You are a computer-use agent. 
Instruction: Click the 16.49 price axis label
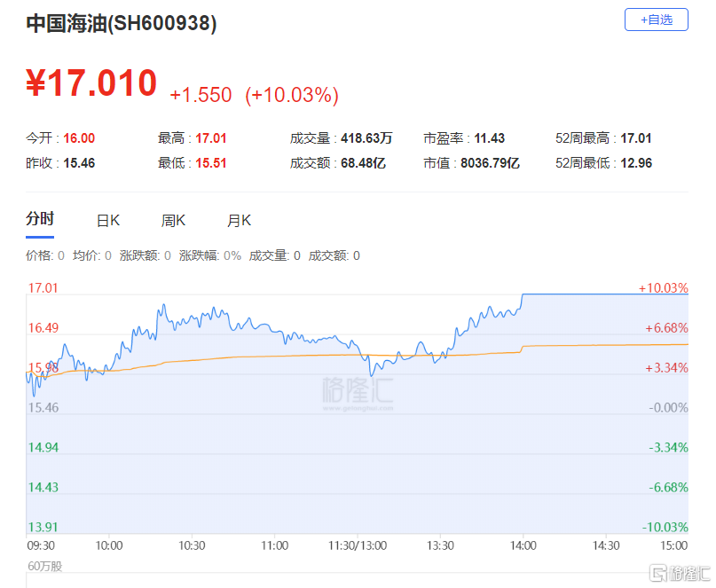click(43, 328)
